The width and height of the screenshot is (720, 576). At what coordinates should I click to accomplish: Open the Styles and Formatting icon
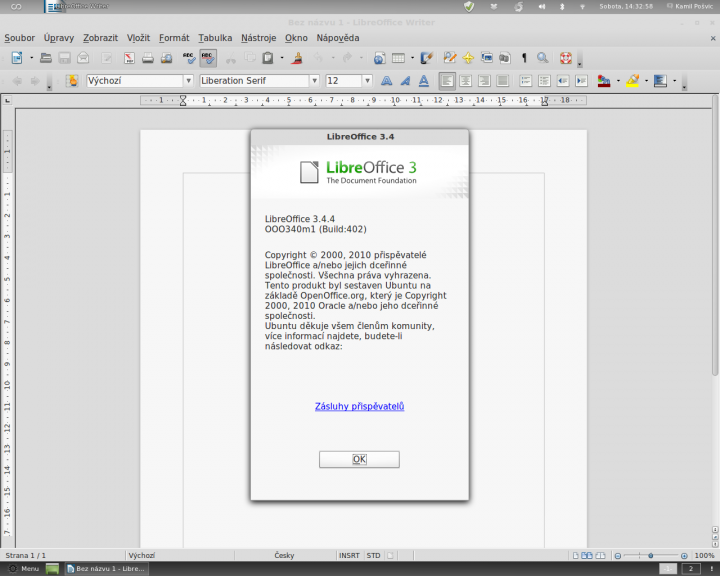[72, 81]
